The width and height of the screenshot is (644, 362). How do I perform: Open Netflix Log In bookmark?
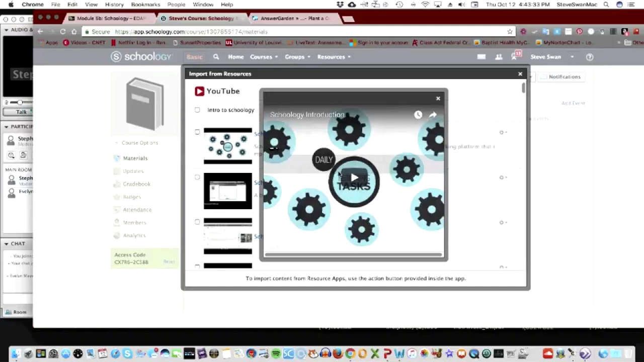(139, 43)
